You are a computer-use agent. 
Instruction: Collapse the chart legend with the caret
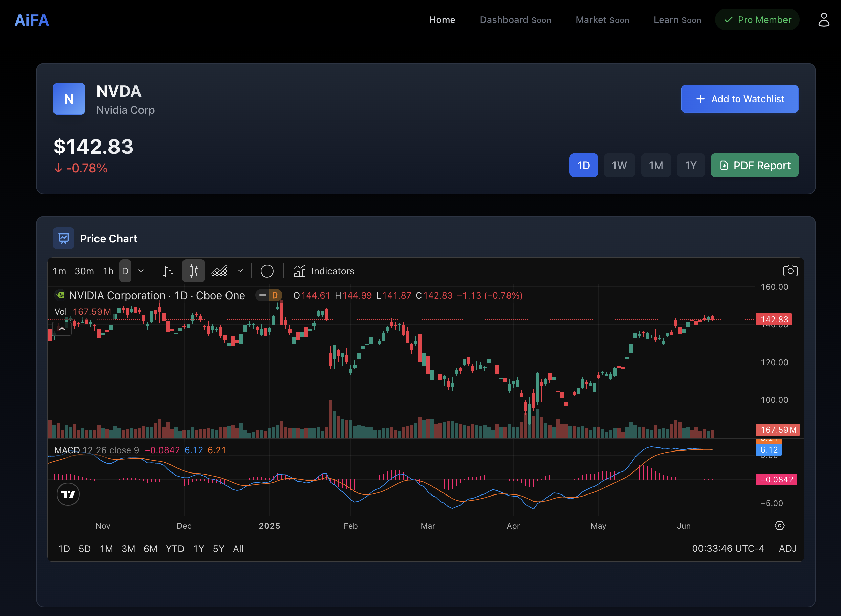pyautogui.click(x=62, y=329)
